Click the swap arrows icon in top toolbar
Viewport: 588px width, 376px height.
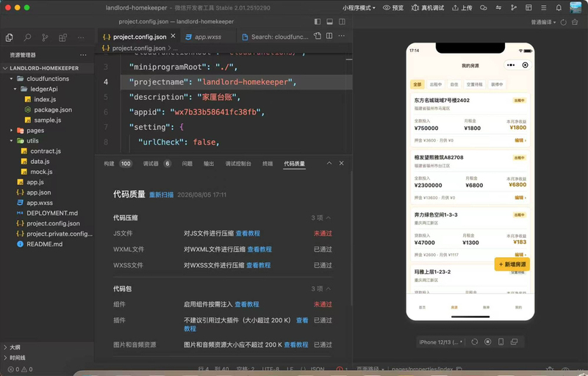[x=498, y=8]
